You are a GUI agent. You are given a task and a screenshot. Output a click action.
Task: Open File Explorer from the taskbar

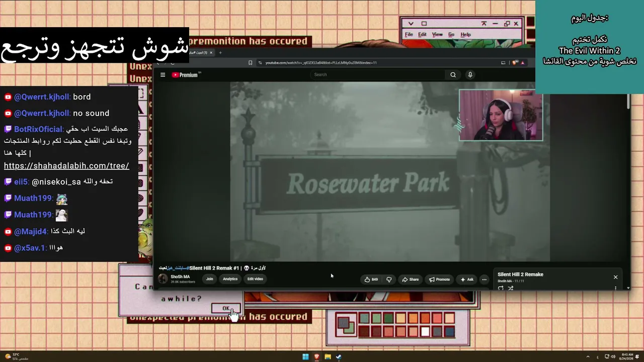[328, 357]
